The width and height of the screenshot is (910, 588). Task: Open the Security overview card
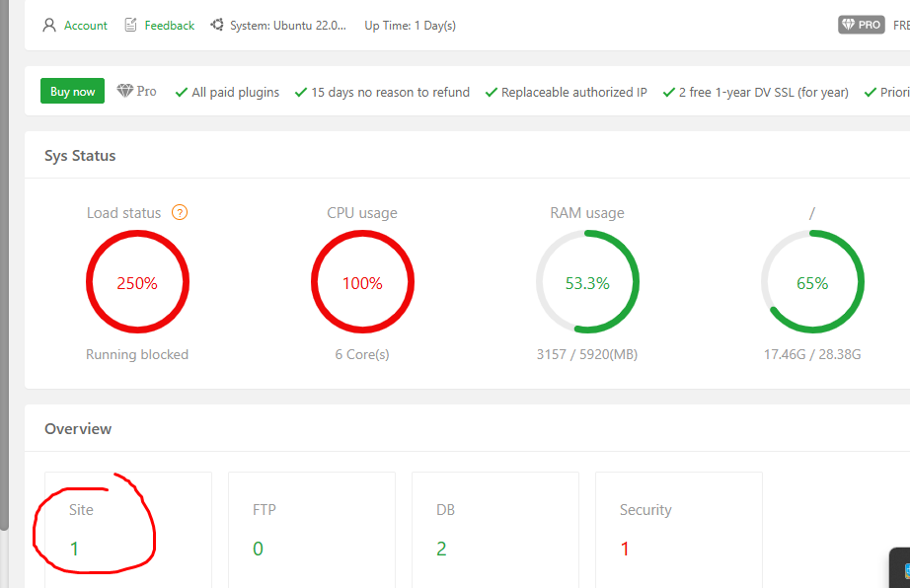point(679,530)
